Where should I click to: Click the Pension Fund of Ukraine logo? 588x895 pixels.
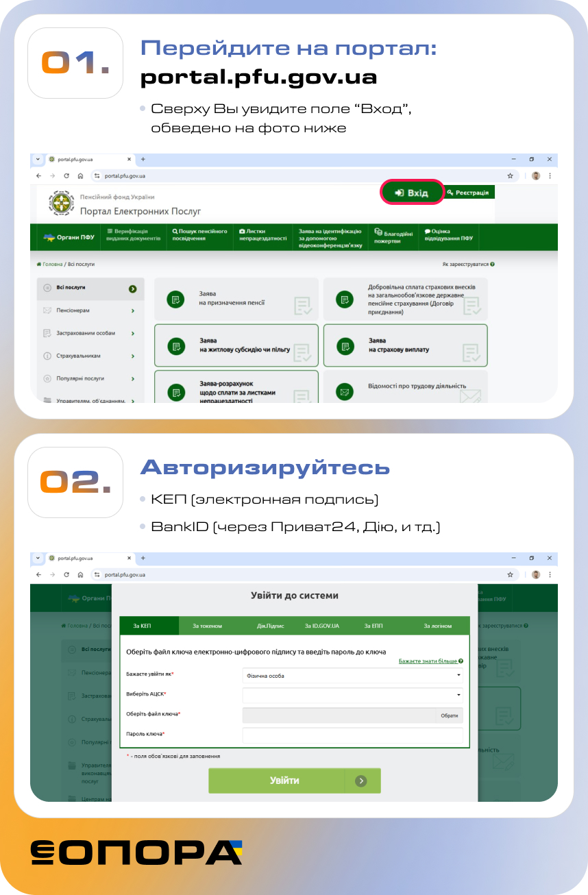(60, 204)
